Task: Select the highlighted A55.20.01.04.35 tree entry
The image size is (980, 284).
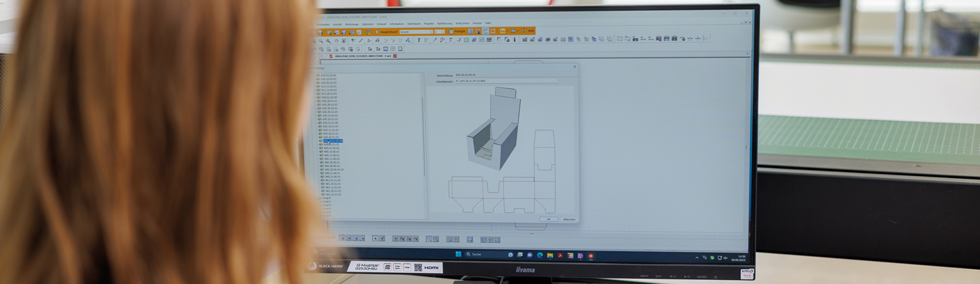Action: 333,141
